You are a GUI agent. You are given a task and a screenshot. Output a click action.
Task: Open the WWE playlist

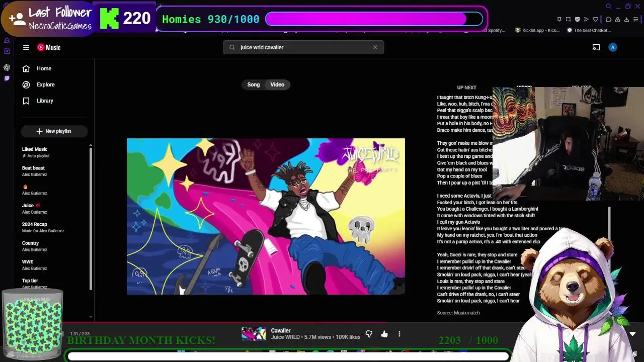point(54,265)
